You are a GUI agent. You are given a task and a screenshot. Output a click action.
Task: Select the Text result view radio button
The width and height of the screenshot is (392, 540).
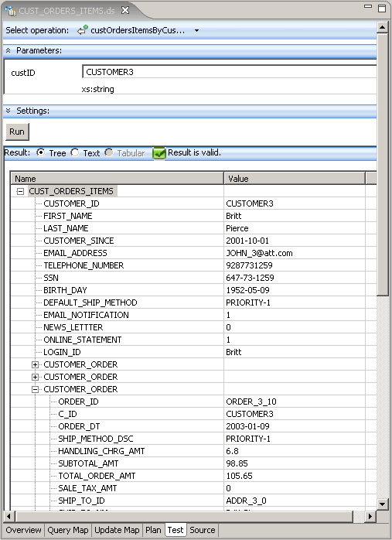(x=75, y=152)
